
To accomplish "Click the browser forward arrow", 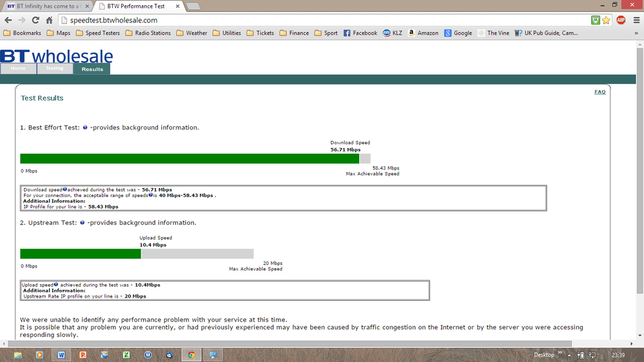I will coord(22,20).
